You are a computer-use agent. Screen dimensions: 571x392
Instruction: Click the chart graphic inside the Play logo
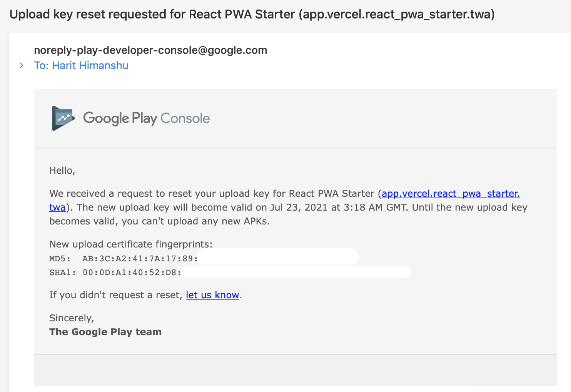tap(63, 117)
